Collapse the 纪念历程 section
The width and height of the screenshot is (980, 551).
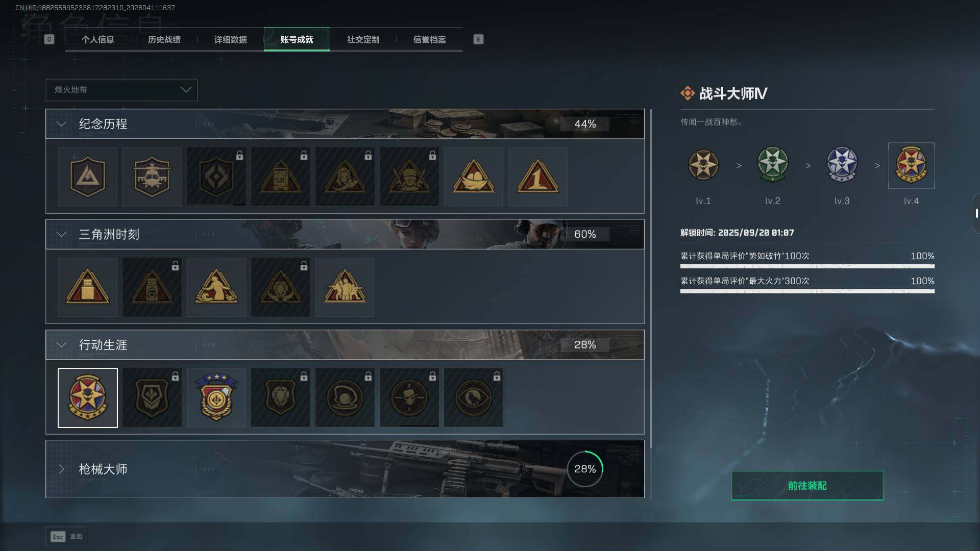tap(61, 124)
